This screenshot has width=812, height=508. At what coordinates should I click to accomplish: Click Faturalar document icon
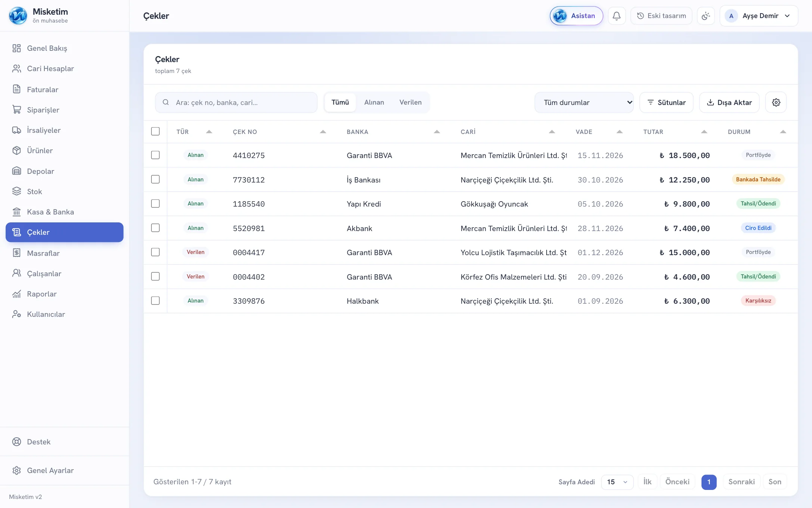pos(17,89)
